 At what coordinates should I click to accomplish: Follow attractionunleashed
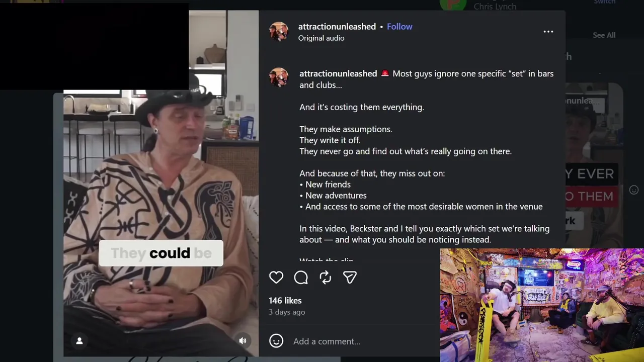(399, 27)
